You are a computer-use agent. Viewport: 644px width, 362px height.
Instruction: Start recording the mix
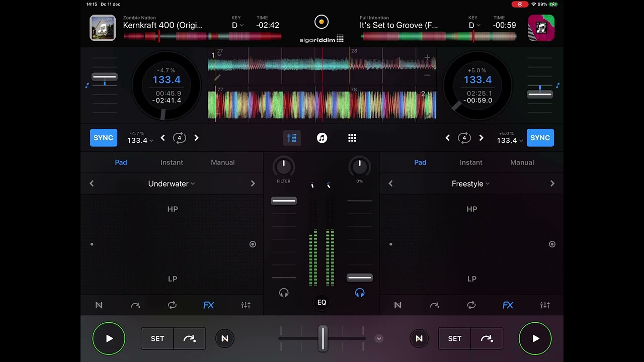[321, 22]
